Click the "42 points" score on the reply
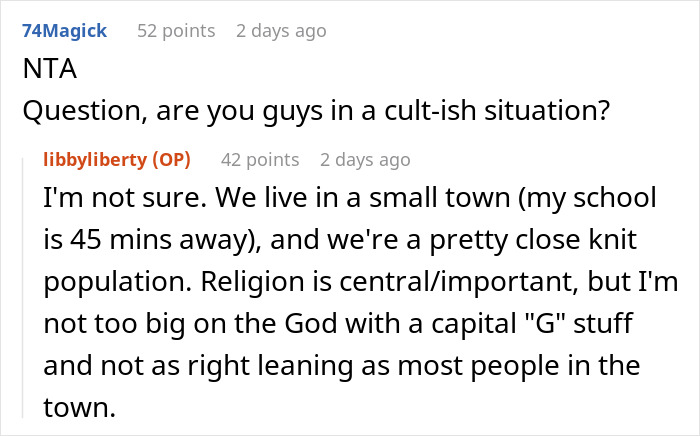The width and height of the screenshot is (700, 436). click(x=260, y=160)
